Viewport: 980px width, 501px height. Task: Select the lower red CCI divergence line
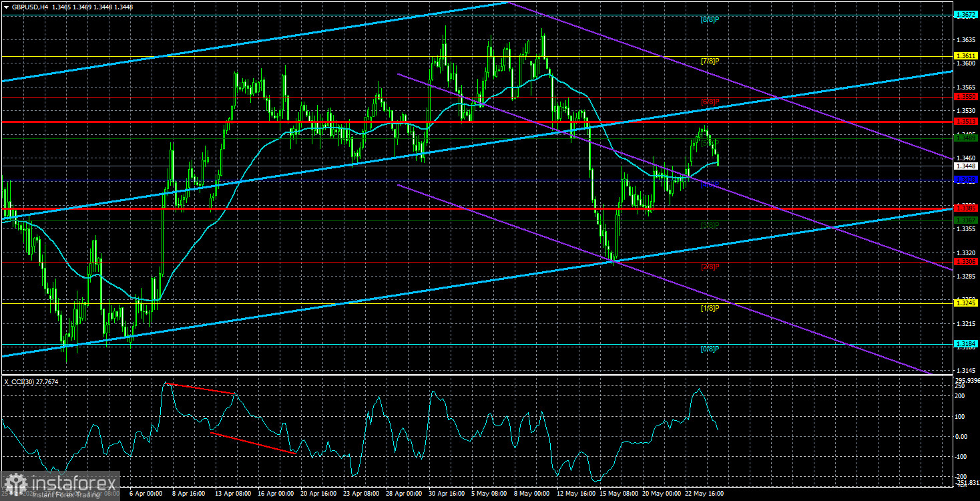(253, 443)
